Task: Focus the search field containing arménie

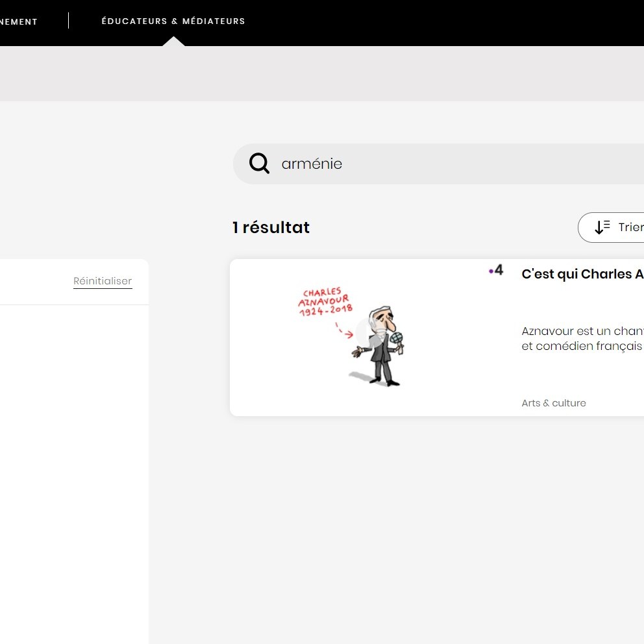Action: pyautogui.click(x=438, y=164)
